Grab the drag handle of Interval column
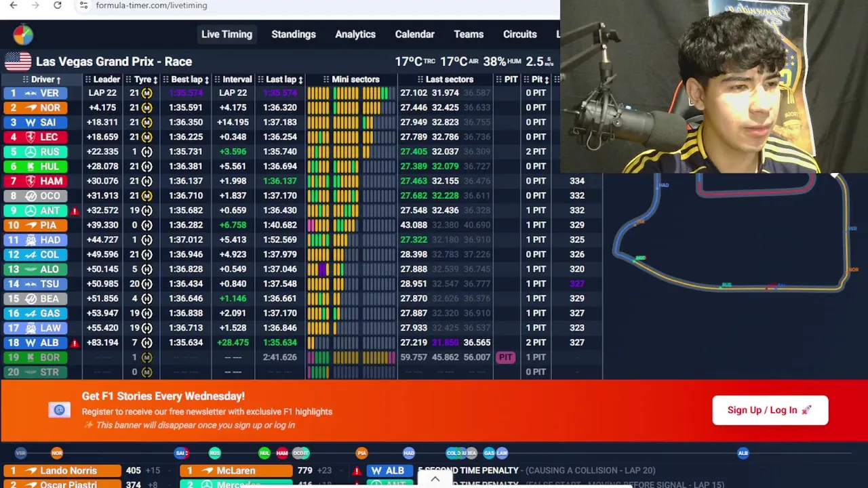This screenshot has width=868, height=488. coord(217,80)
